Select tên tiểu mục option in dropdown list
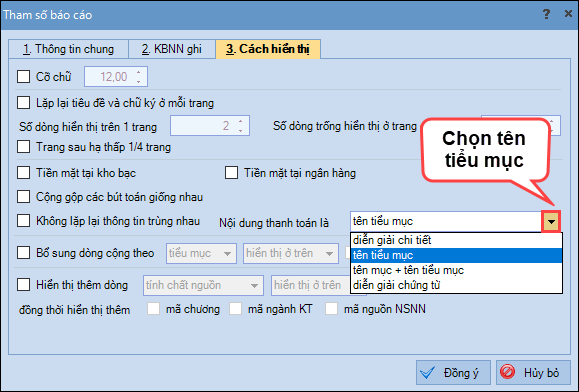Viewport: 579px width, 392px height. (456, 255)
